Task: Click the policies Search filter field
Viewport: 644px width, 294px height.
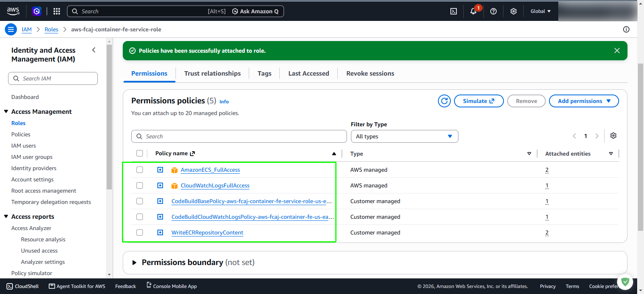Action: tap(239, 136)
